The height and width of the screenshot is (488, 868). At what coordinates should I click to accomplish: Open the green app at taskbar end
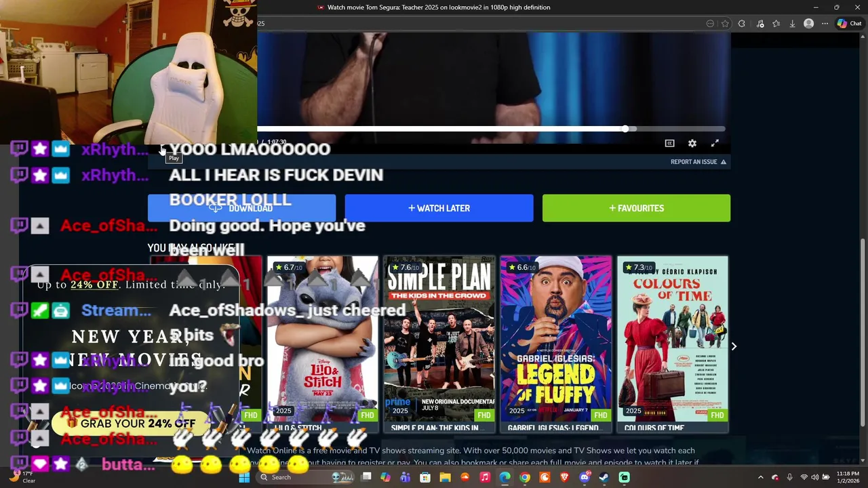point(624,477)
